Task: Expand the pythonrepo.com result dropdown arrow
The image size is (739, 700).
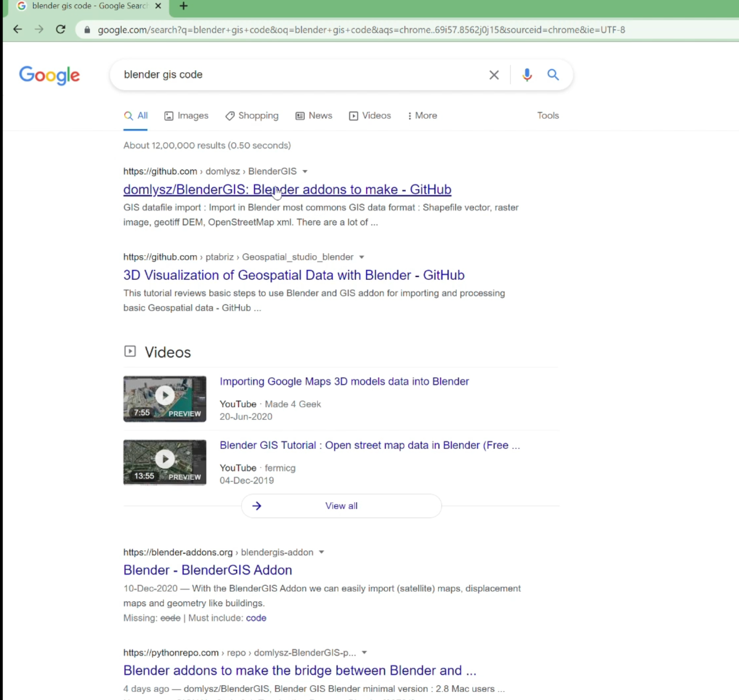Action: click(364, 652)
